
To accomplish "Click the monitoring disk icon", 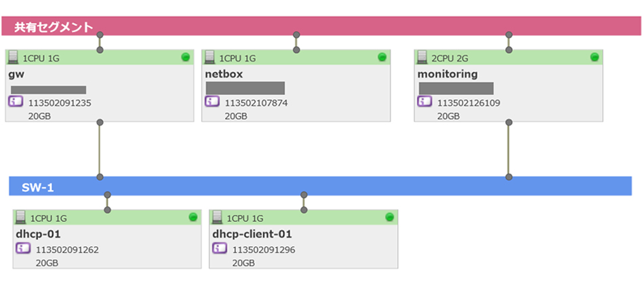I will point(424,102).
